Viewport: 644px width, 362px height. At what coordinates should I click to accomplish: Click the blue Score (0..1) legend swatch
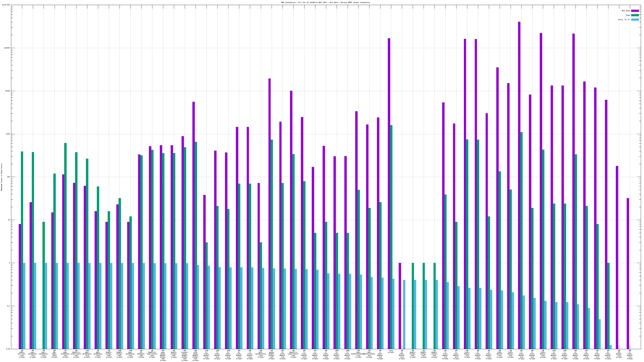635,20
